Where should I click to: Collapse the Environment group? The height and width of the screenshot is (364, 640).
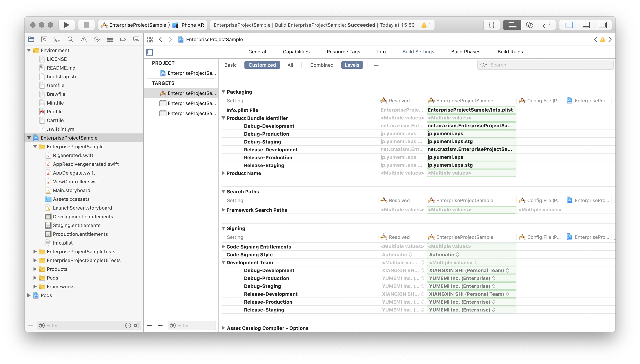pos(29,50)
